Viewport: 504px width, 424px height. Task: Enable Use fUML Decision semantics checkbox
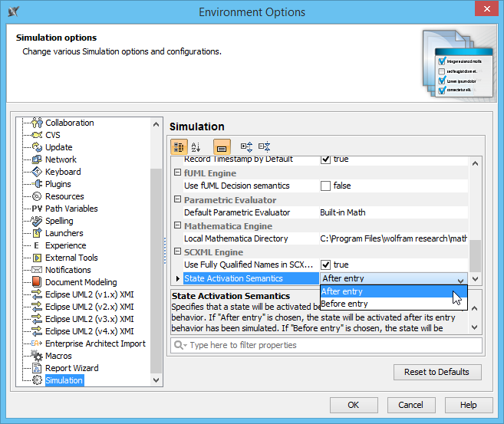coord(325,186)
